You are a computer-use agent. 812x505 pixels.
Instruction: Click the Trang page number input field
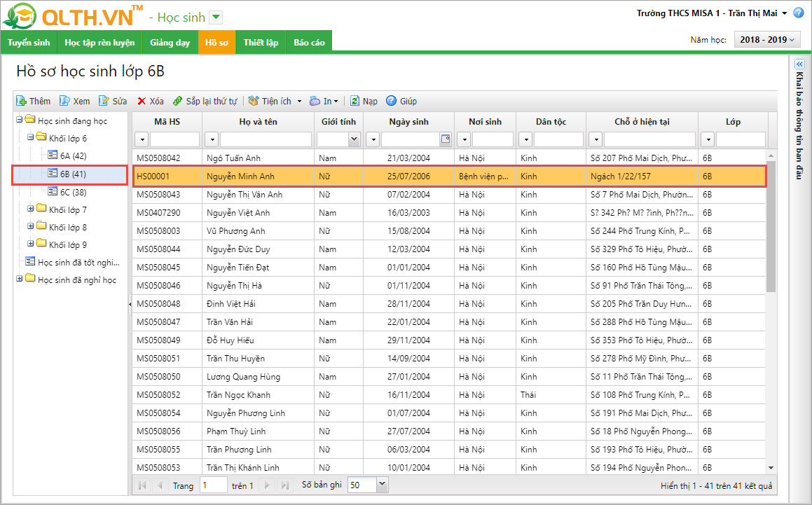point(213,485)
